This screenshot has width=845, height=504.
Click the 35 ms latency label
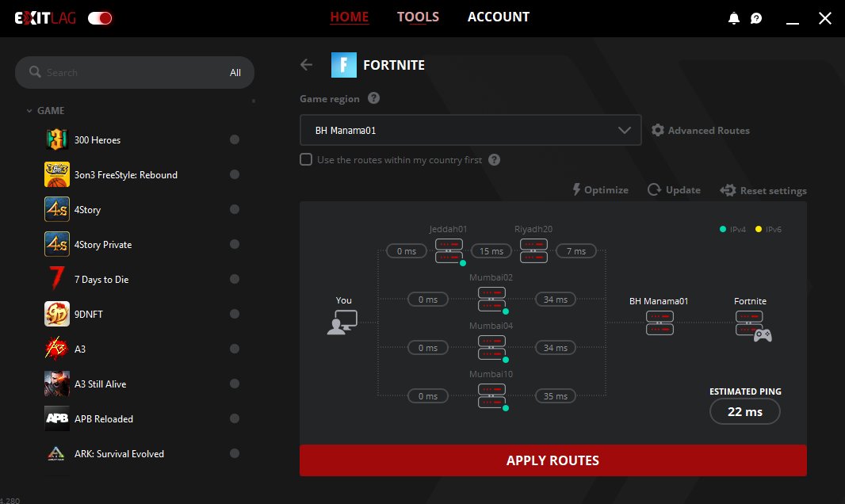[x=555, y=396]
